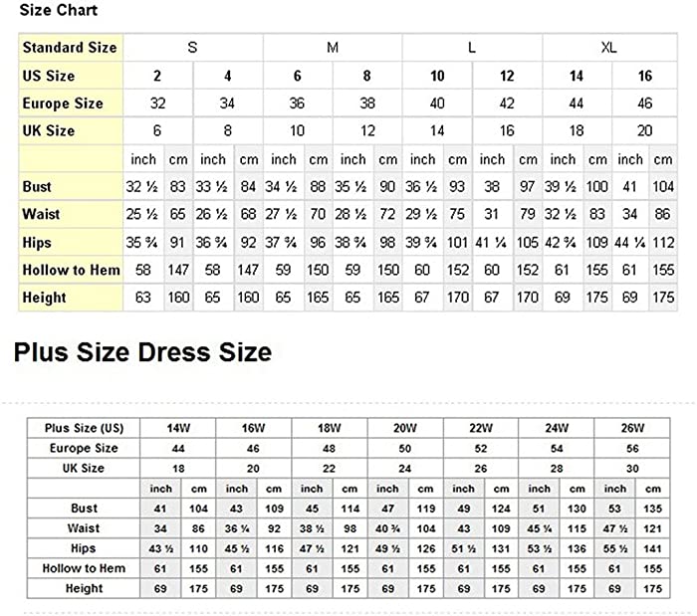The height and width of the screenshot is (616, 697).
Task: Select the Hips 141 cm cell for 26W
Action: point(652,548)
